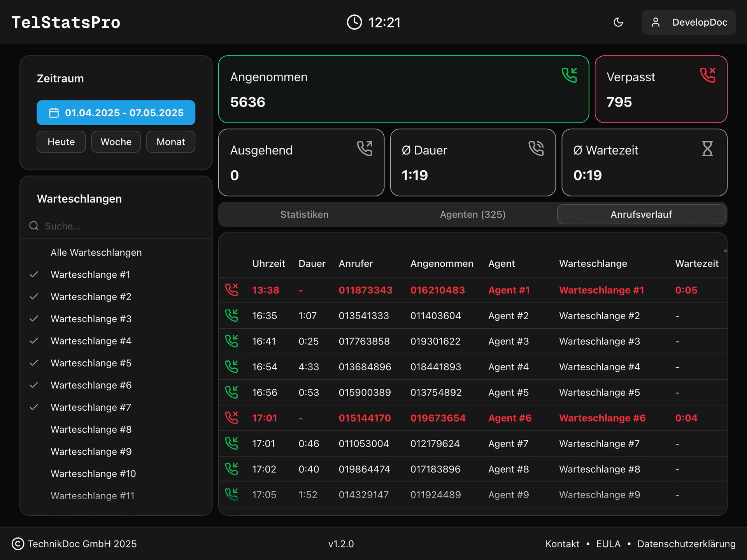The height and width of the screenshot is (560, 747).
Task: Click the Heute period button
Action: [x=61, y=142]
